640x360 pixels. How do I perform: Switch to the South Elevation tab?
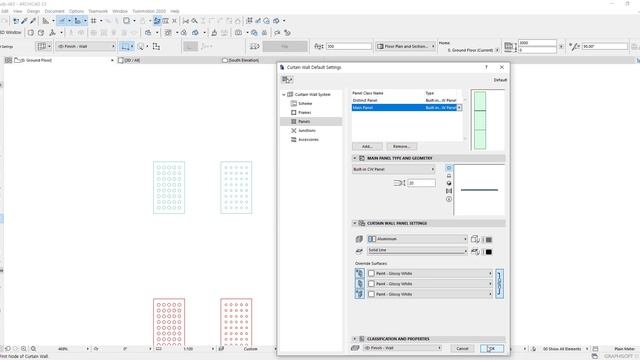pyautogui.click(x=240, y=60)
